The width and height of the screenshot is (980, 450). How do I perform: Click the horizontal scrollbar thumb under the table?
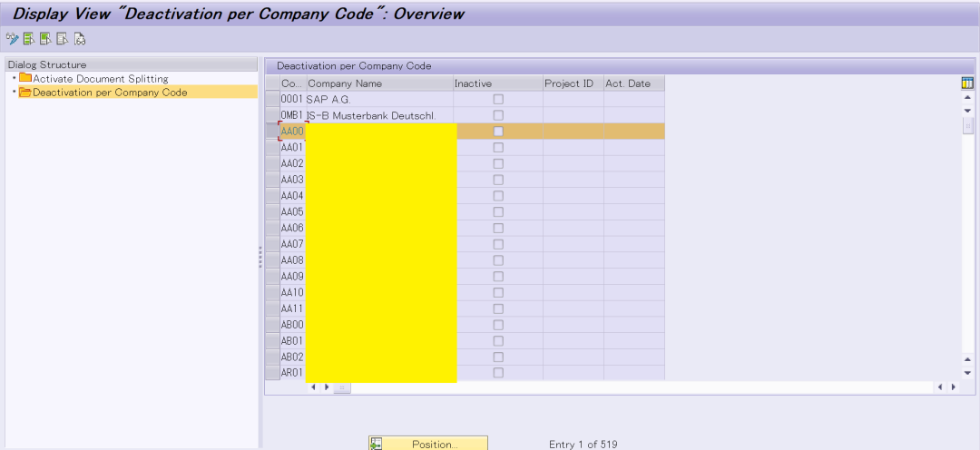pos(342,387)
